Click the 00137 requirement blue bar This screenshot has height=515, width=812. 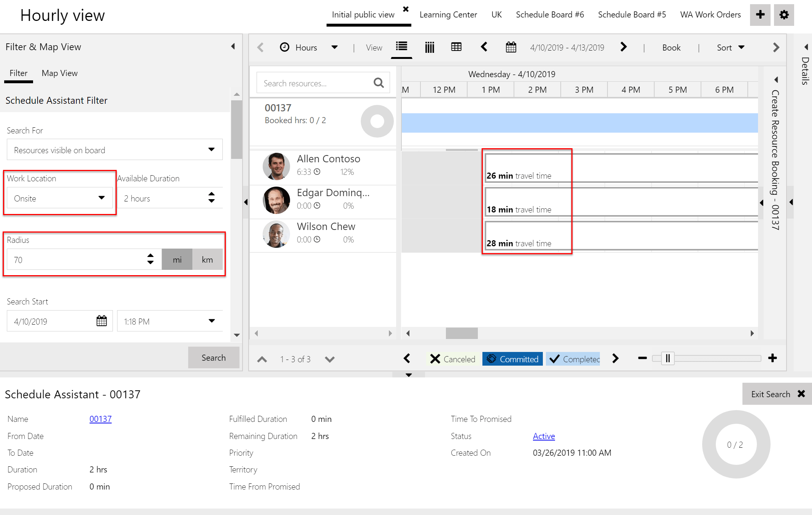(579, 123)
